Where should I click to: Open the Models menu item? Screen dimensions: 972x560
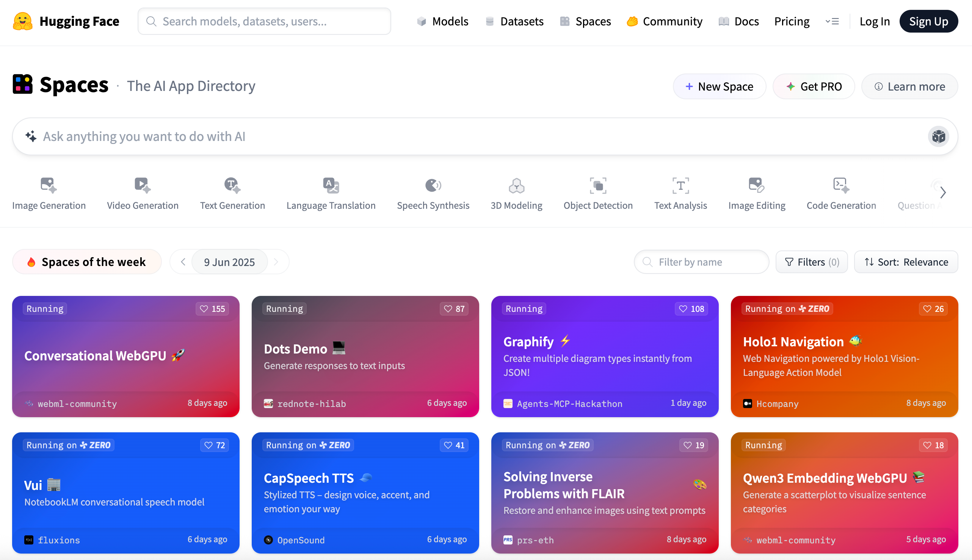(x=442, y=22)
